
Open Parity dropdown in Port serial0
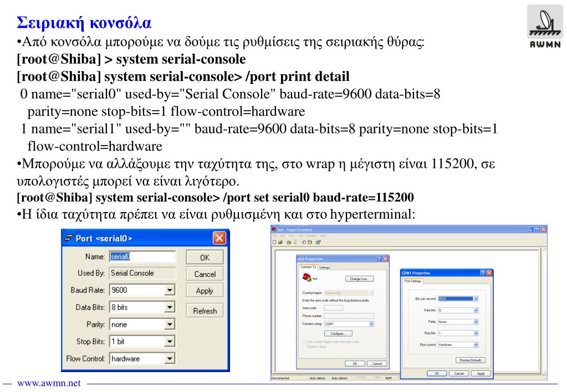click(169, 324)
